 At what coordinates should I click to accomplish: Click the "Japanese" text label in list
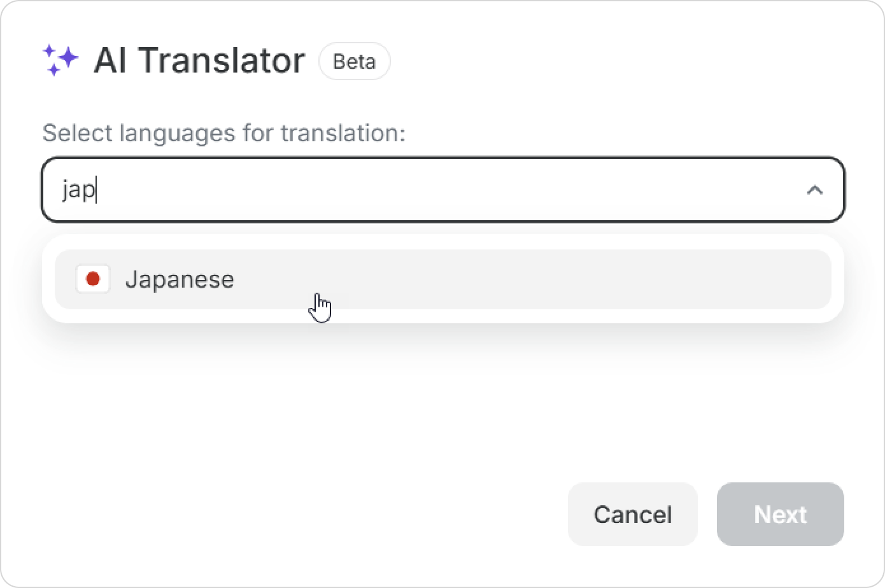(x=180, y=279)
